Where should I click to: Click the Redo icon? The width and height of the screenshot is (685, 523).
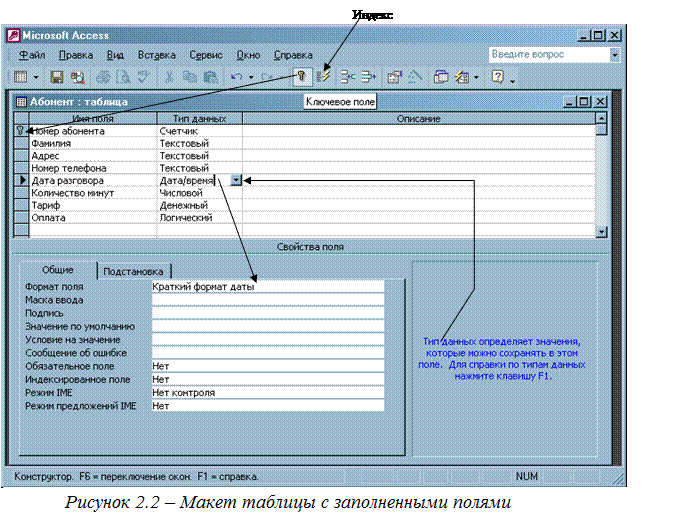click(x=266, y=77)
